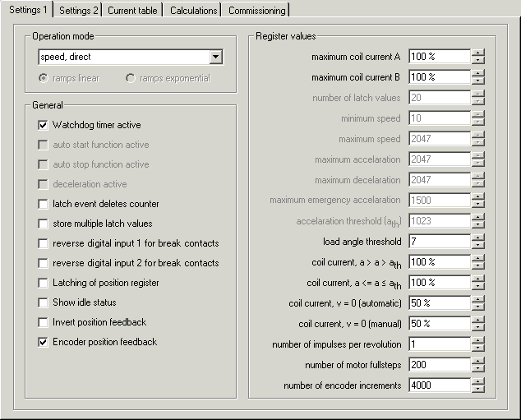Screen dimensions: 521x420
Task: Click the coil current a ≤ ath field
Action: 440,283
